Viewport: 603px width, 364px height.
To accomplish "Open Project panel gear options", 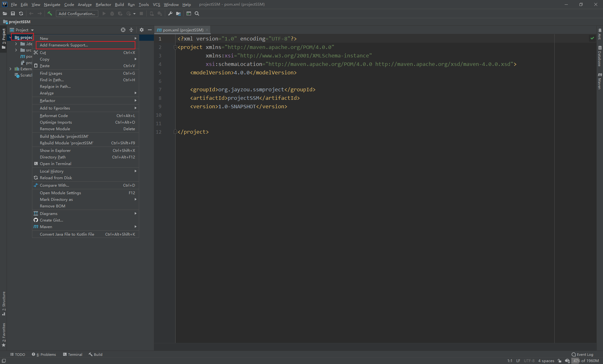I will [x=142, y=30].
